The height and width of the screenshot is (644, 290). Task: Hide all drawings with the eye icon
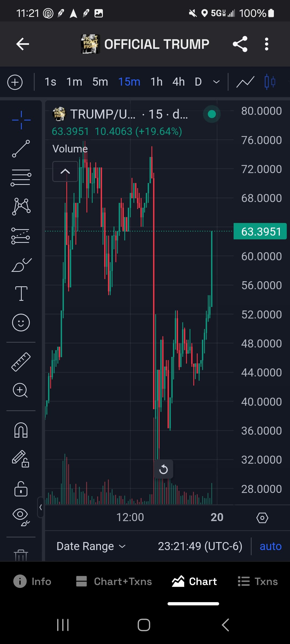(21, 517)
